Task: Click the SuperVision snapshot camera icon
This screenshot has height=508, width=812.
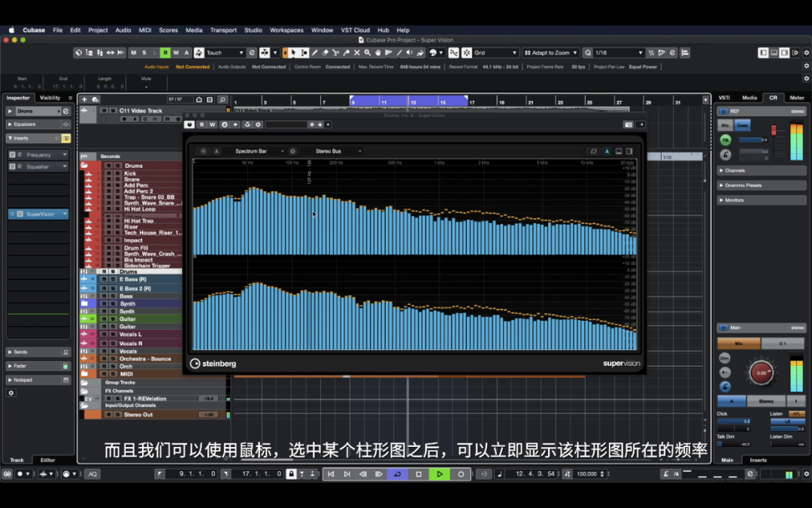Action: 628,124
